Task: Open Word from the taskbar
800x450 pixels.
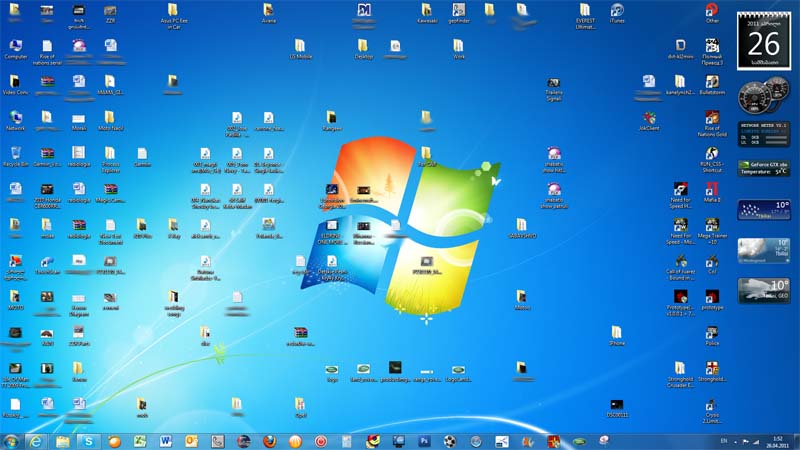Action: (166, 441)
